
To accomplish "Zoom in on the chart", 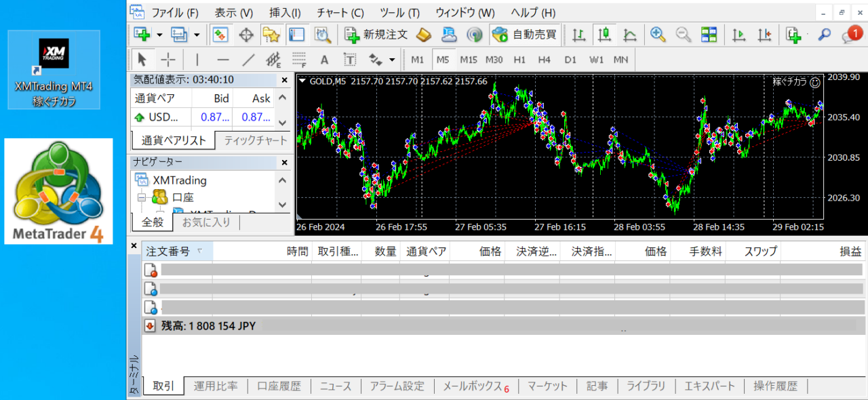I will (x=657, y=35).
